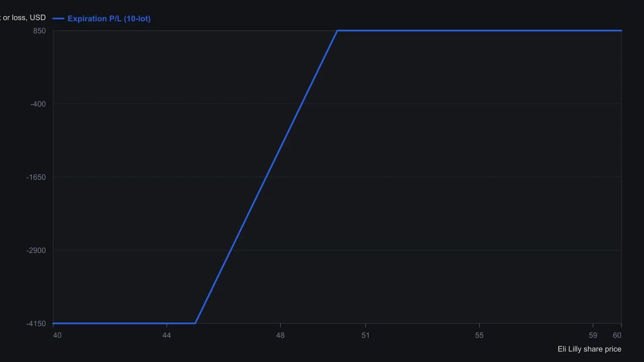Click the lower kink of the P/L line
Image resolution: width=644 pixels, height=362 pixels.
(x=195, y=323)
